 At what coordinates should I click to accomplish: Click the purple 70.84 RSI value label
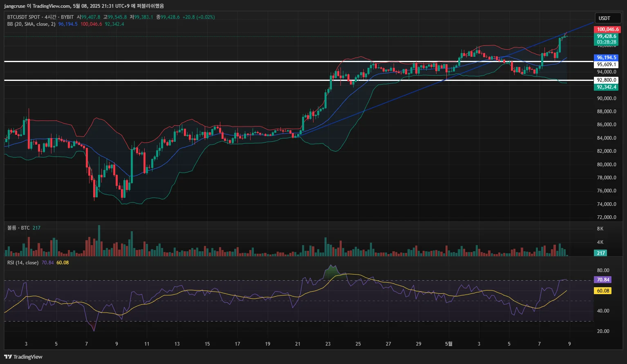tap(603, 280)
